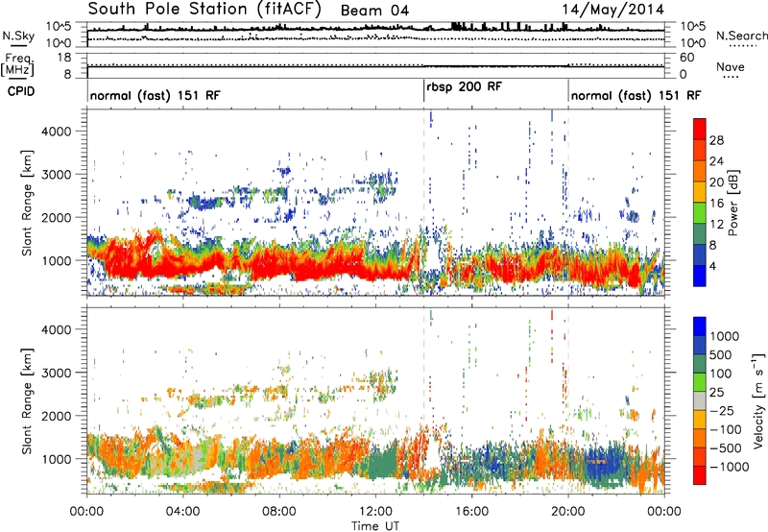
Task: Click the 'Power [dB]' color bar title
Action: (x=732, y=203)
